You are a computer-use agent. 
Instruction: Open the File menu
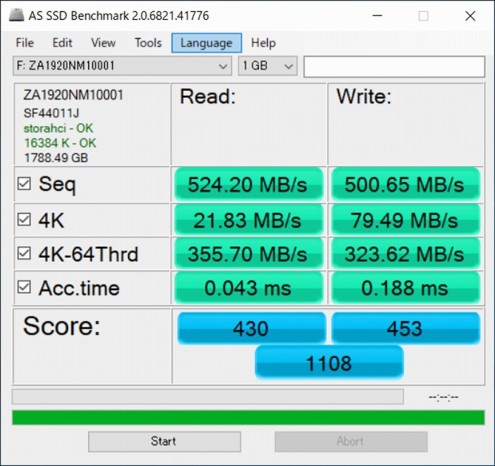tap(25, 43)
